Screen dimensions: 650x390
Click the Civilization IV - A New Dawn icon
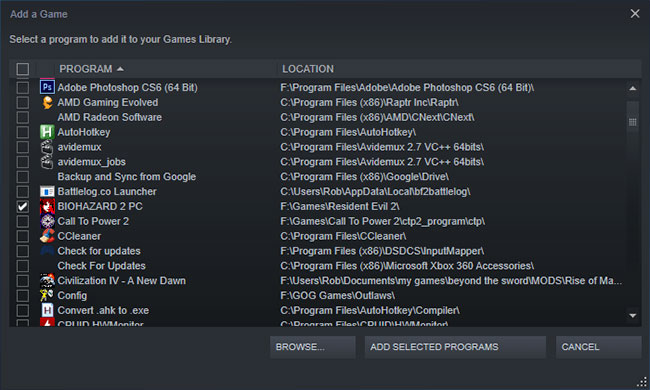coord(47,281)
